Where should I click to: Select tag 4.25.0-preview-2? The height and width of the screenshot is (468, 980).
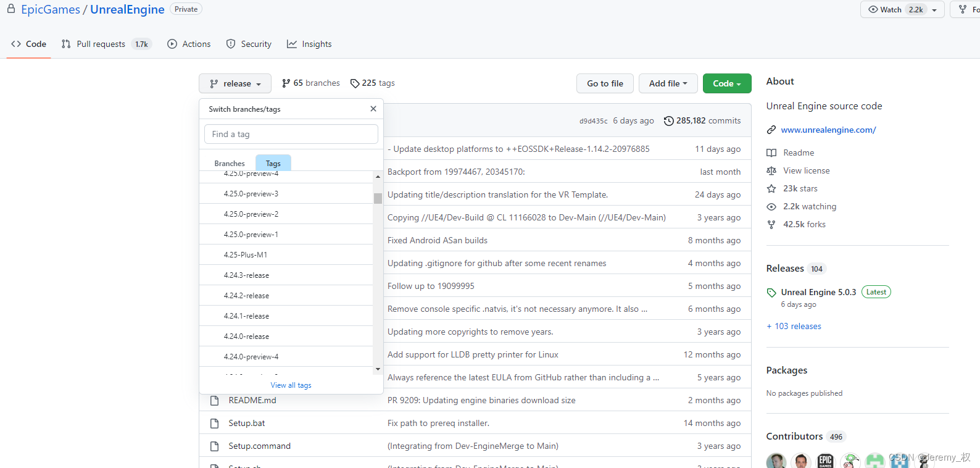[286, 214]
